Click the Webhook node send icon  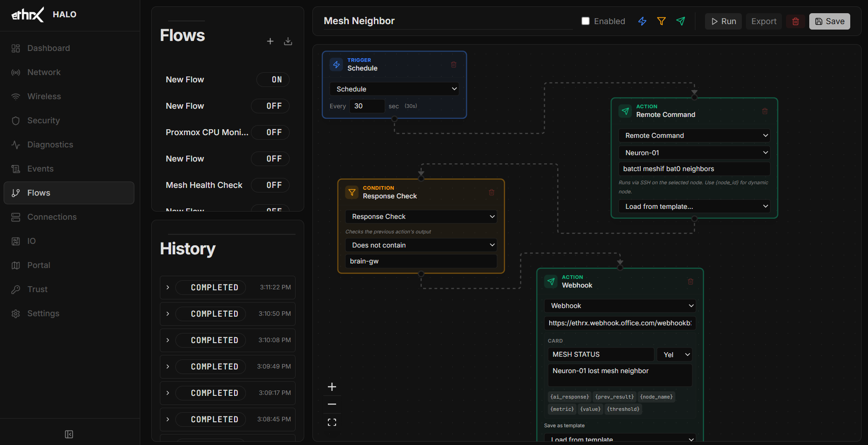pyautogui.click(x=551, y=282)
